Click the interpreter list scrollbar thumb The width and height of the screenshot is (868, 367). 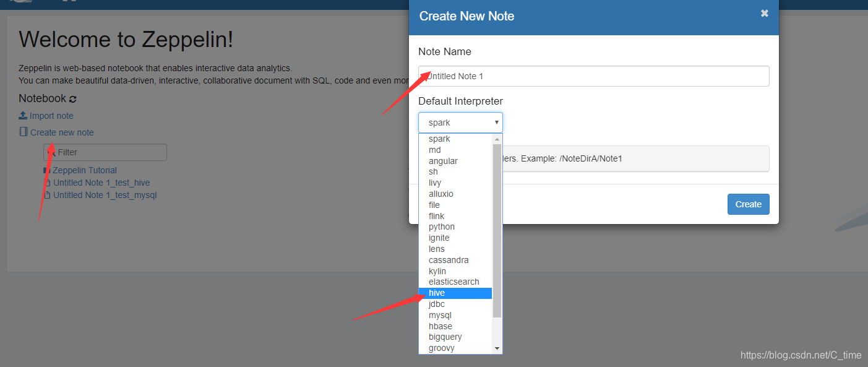(x=497, y=231)
